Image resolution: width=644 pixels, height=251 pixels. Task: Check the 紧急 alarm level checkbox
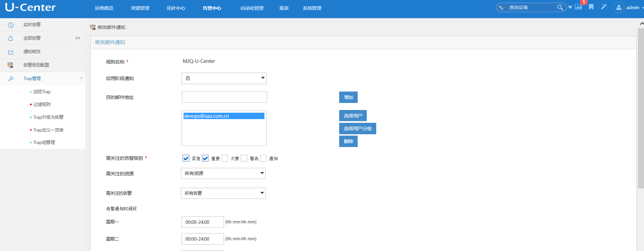coord(186,158)
